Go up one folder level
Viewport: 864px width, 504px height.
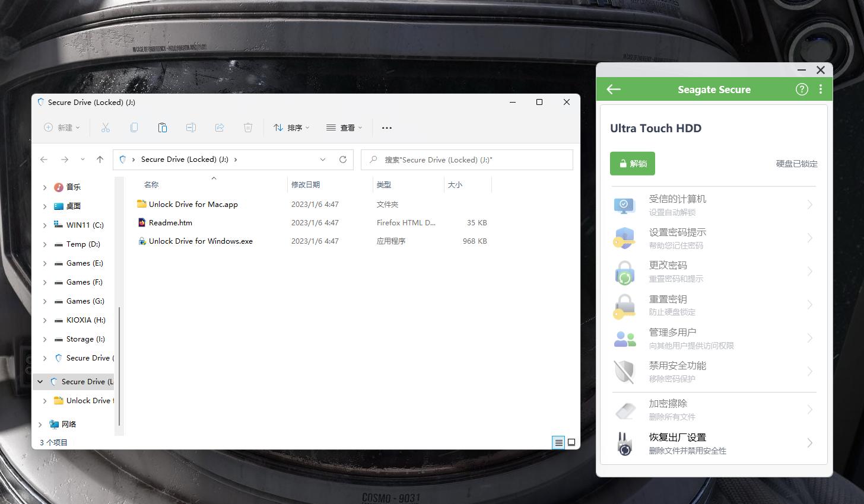coord(100,160)
